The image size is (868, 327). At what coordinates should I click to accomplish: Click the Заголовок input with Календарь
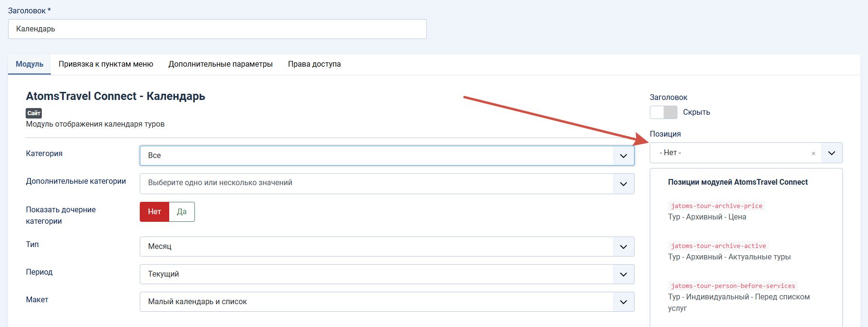point(217,29)
